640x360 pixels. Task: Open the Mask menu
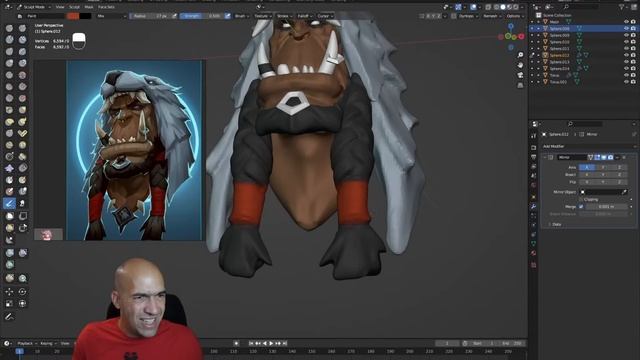(89, 7)
